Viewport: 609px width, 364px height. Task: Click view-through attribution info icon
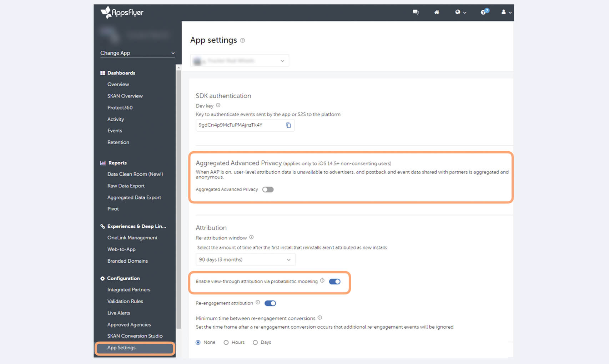click(322, 281)
